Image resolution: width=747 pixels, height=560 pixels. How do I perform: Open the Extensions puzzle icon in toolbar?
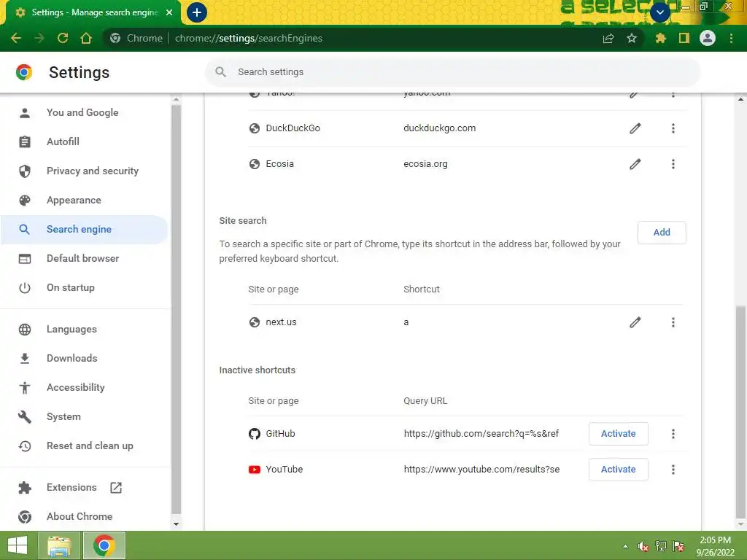[660, 38]
